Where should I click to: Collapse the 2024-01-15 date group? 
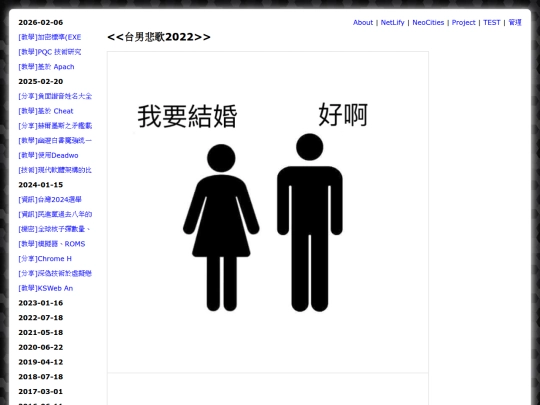coord(41,185)
